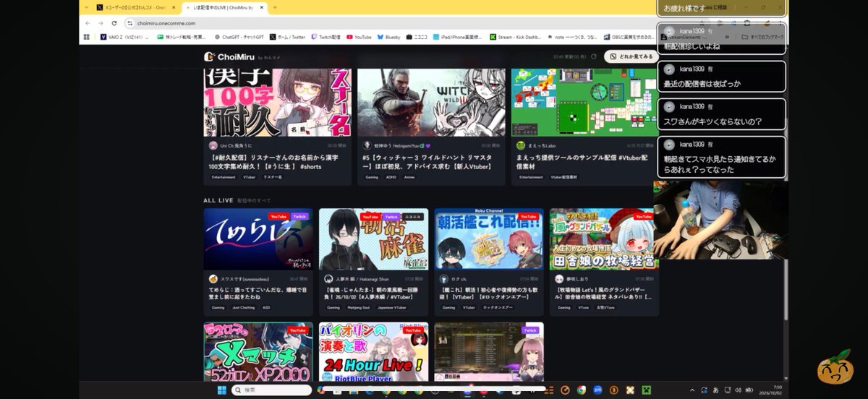Click the ニコニコ badge on 朝活麻雀 thumbnail
868x399 pixels.
point(414,216)
